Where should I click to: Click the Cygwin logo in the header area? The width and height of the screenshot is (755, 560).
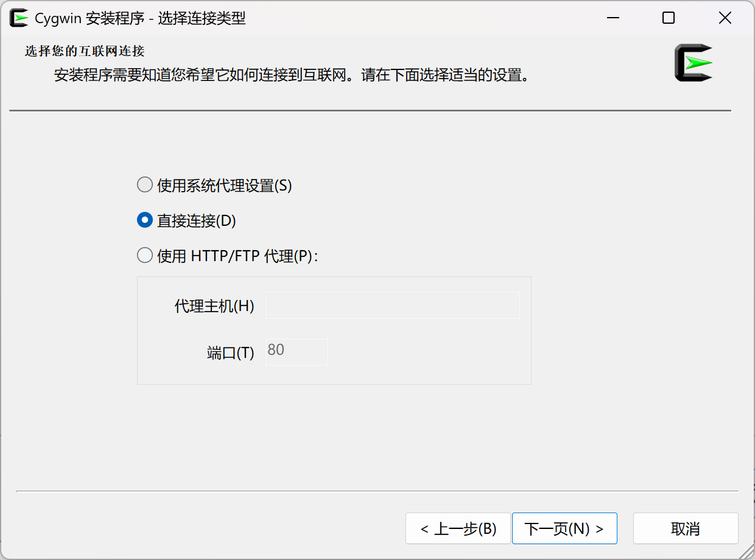tap(694, 63)
